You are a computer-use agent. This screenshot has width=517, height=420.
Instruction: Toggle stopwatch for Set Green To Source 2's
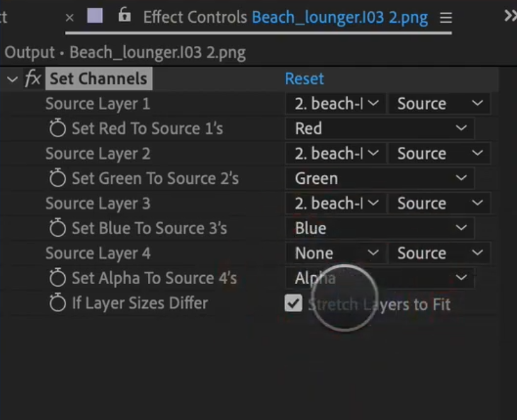coord(58,179)
